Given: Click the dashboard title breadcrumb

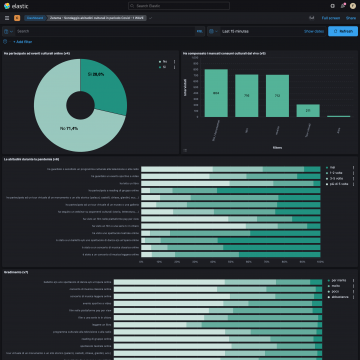Looking at the screenshot, I should [98, 18].
